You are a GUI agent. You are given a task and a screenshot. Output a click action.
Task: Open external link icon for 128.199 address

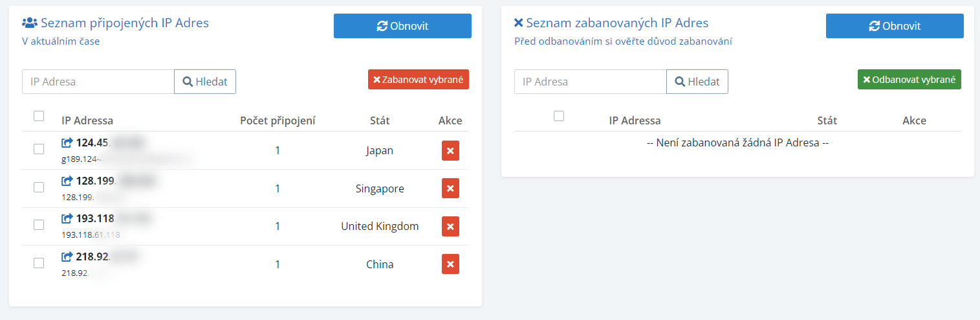tap(67, 181)
